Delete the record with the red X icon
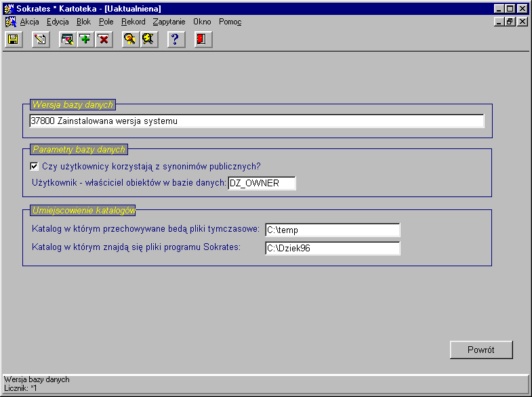Image resolution: width=532 pixels, height=397 pixels. coord(104,39)
